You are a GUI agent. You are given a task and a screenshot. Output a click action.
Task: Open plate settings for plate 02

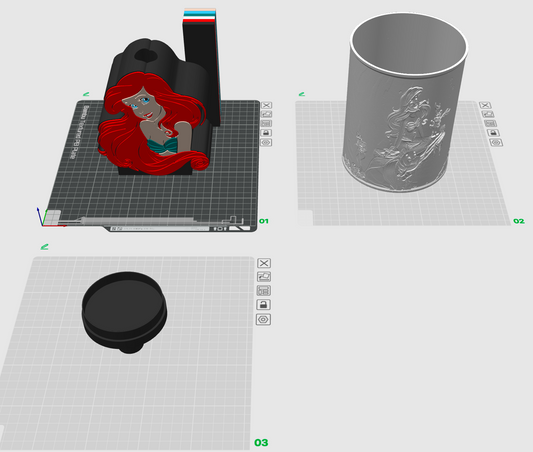496,142
